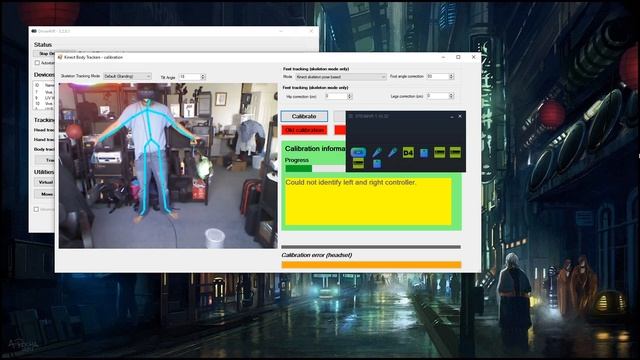Image resolution: width=640 pixels, height=360 pixels.
Task: Click the last tracker icon in SteamVR top row
Action: pyautogui.click(x=455, y=152)
